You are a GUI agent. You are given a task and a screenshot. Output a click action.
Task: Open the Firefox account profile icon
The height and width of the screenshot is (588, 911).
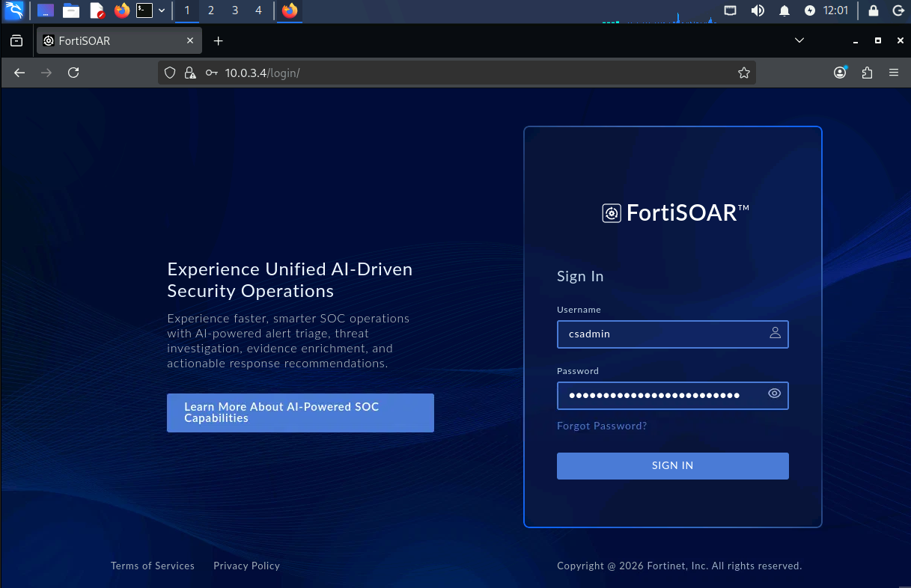[841, 73]
